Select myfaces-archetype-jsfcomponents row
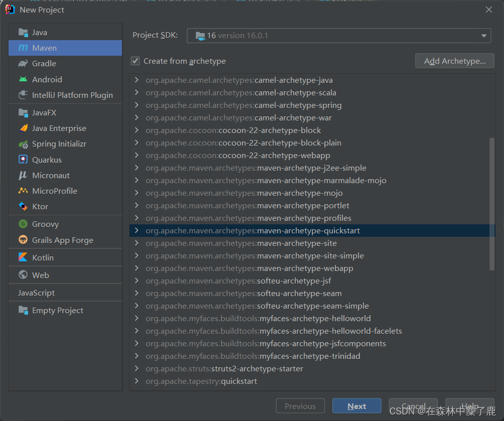Image resolution: width=504 pixels, height=421 pixels. coord(312,343)
